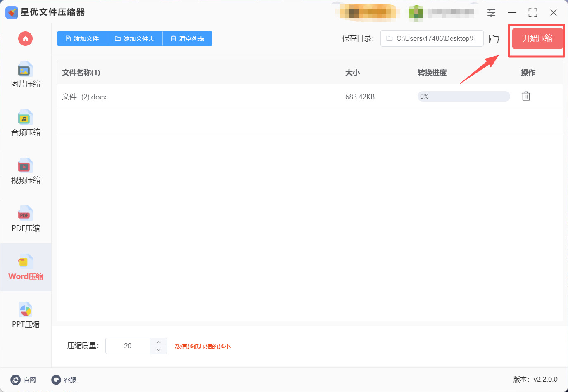Minimize the 星优文件压缩器 window
The height and width of the screenshot is (392, 568).
click(x=512, y=13)
